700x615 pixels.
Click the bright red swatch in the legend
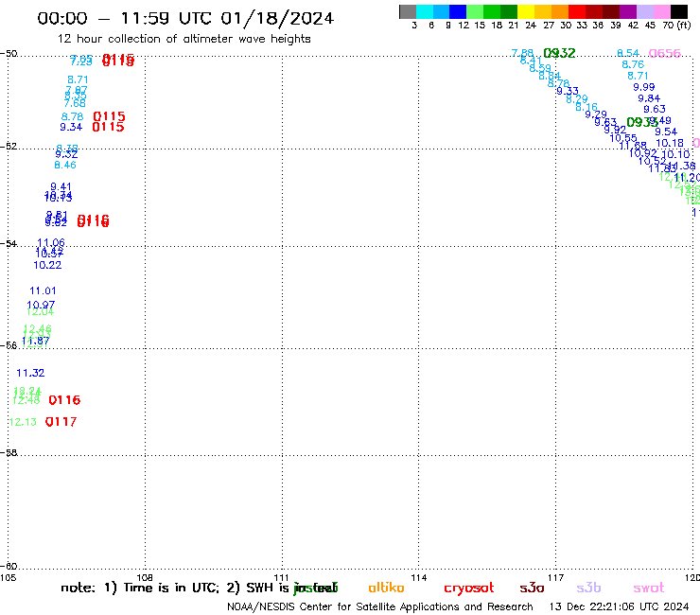576,11
